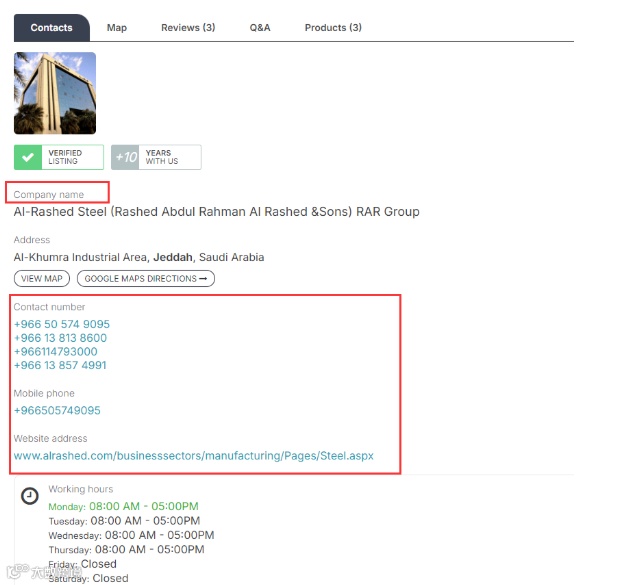Click the View Map button

42,279
